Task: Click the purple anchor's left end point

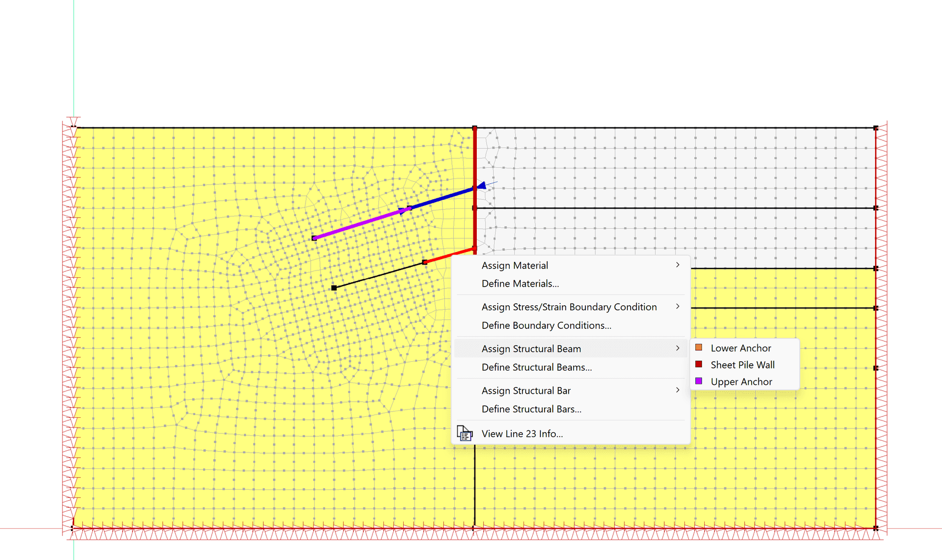Action: (x=314, y=238)
